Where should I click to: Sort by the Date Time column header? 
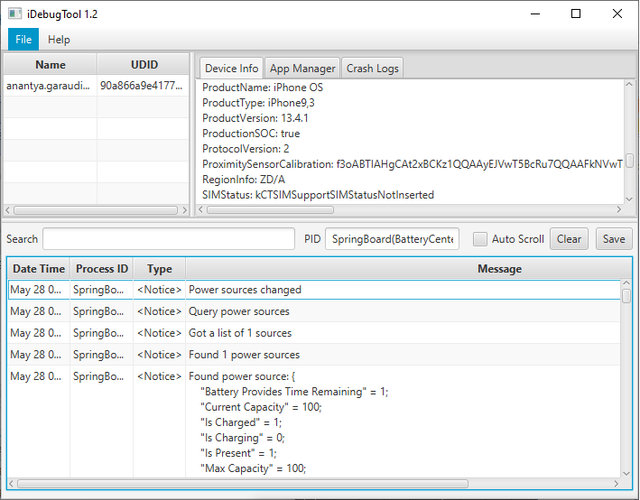point(39,269)
